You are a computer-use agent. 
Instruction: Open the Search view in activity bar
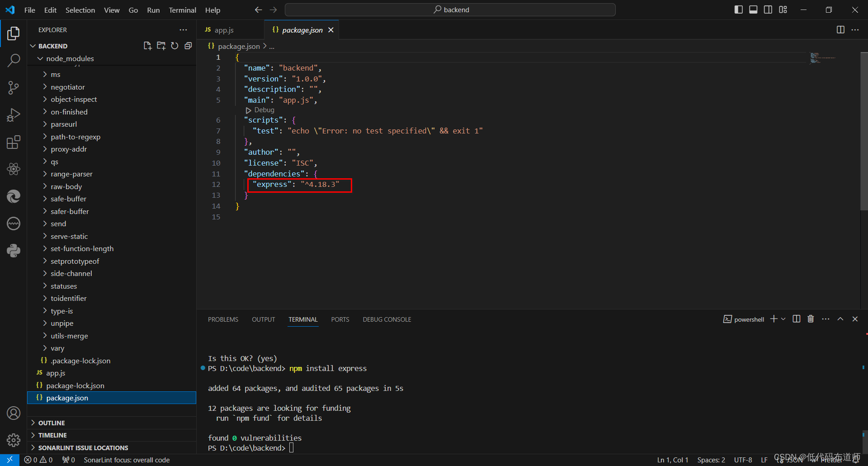click(x=14, y=60)
